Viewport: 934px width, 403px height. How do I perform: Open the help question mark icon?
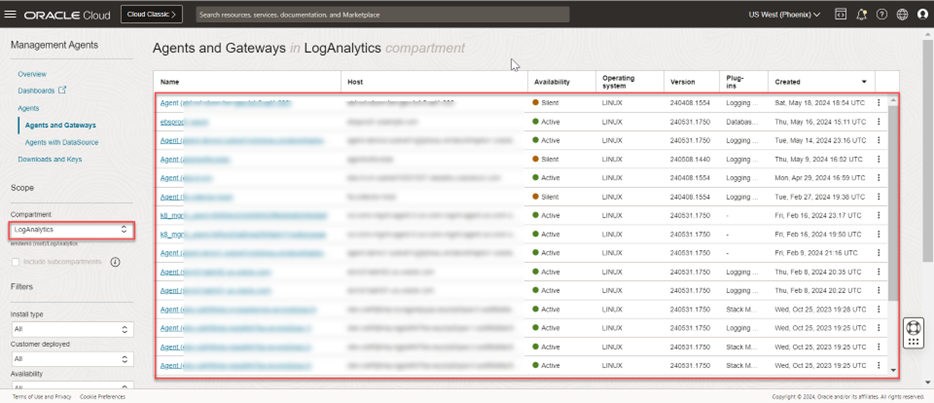coord(882,15)
